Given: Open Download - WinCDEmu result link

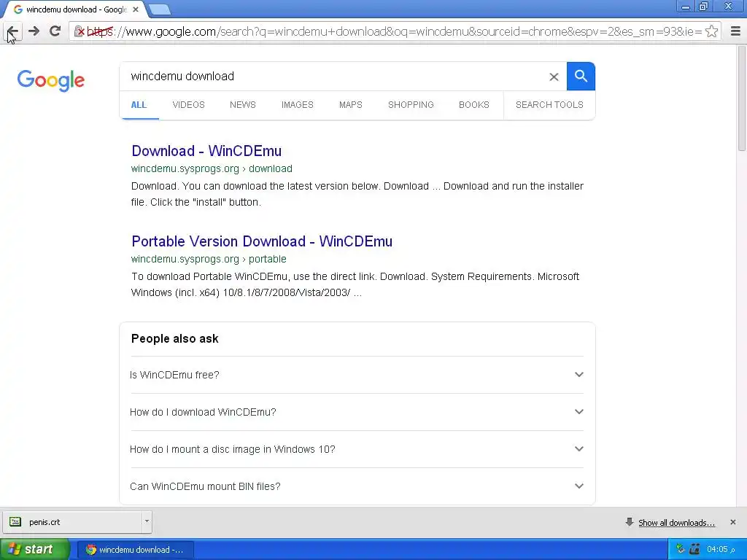Looking at the screenshot, I should pyautogui.click(x=206, y=151).
